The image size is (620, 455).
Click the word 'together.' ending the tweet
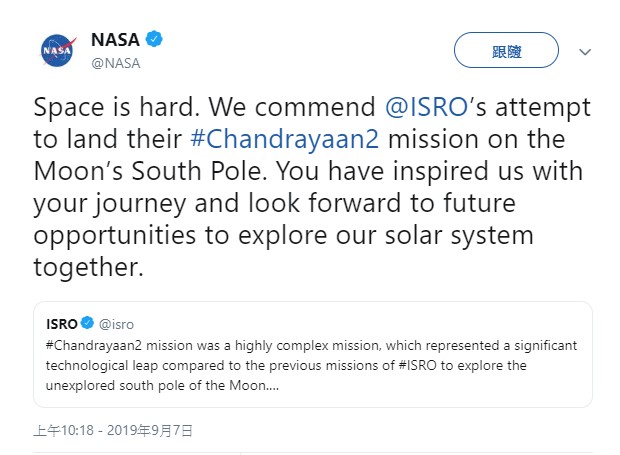[88, 268]
